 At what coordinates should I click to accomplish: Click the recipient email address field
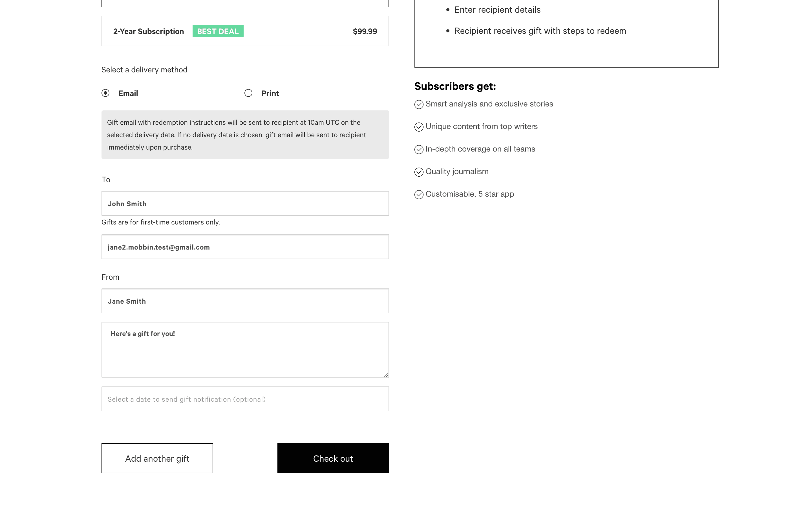click(x=245, y=247)
